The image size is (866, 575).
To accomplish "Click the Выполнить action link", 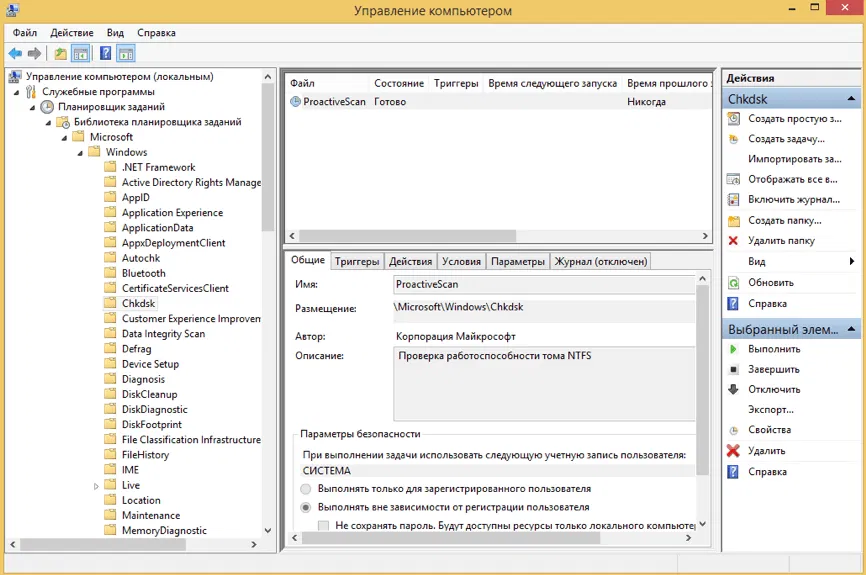I will point(774,349).
